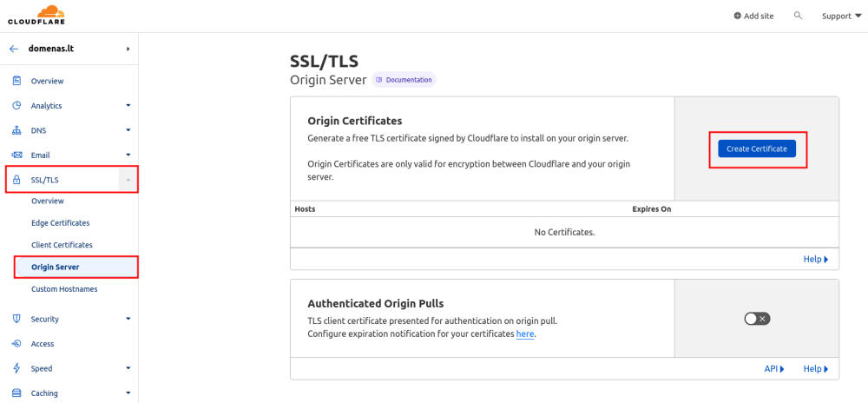Viewport: 868px width, 403px height.
Task: Expand the DNS sidebar section
Action: click(x=128, y=130)
